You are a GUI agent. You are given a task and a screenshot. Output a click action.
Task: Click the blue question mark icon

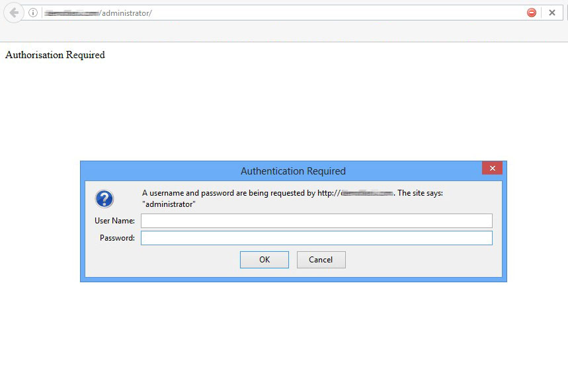click(104, 198)
